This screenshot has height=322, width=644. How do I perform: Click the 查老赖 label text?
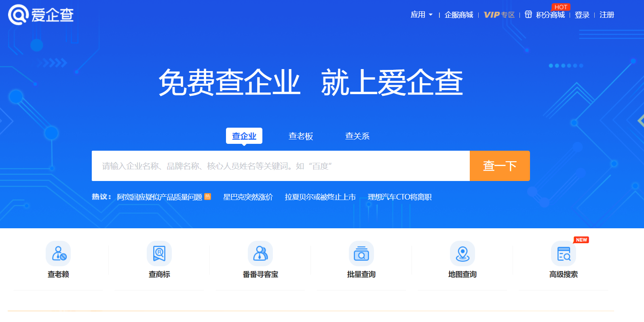click(58, 274)
